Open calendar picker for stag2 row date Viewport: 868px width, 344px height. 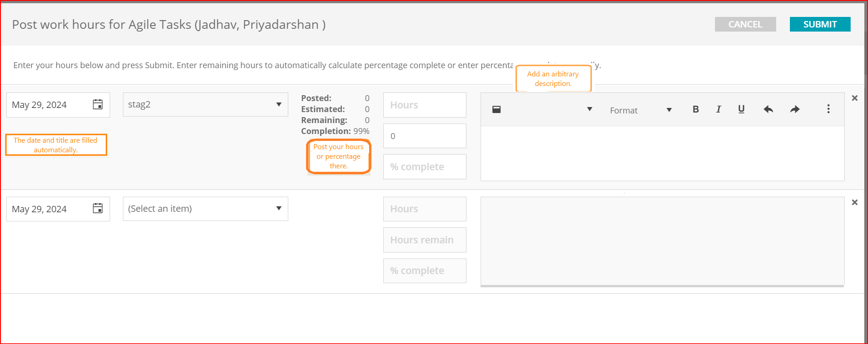(x=98, y=105)
